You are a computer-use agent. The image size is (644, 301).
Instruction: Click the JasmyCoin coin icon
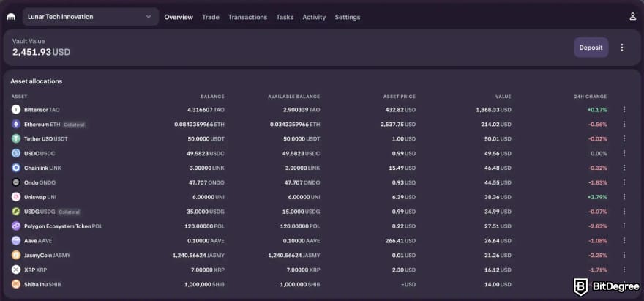16,256
